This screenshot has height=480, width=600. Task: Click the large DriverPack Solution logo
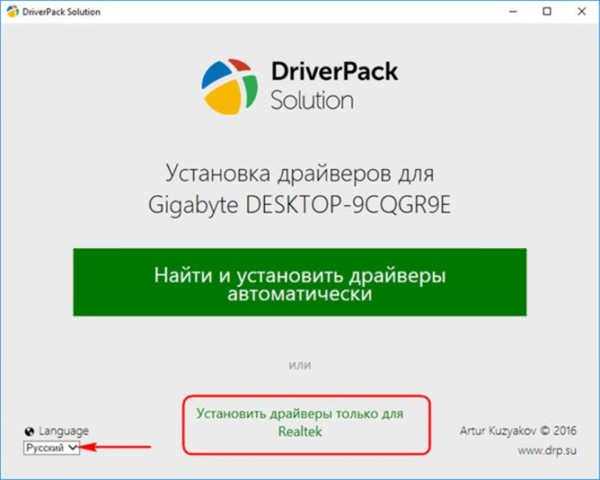point(299,86)
